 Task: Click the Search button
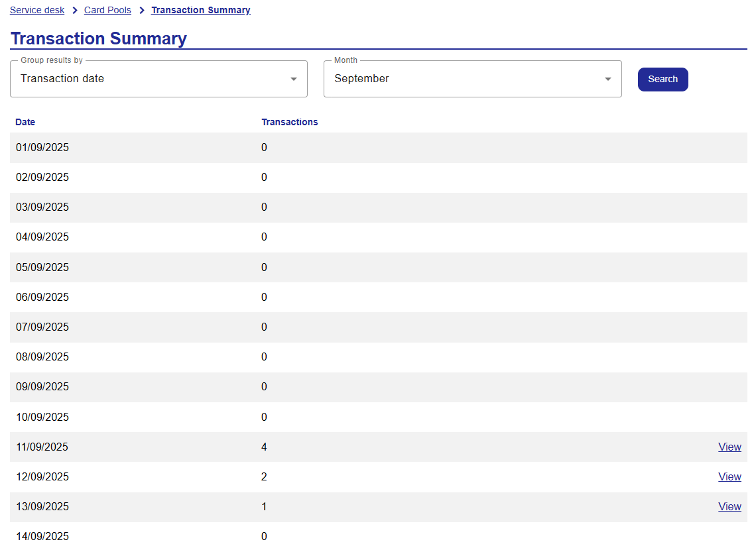coord(663,80)
